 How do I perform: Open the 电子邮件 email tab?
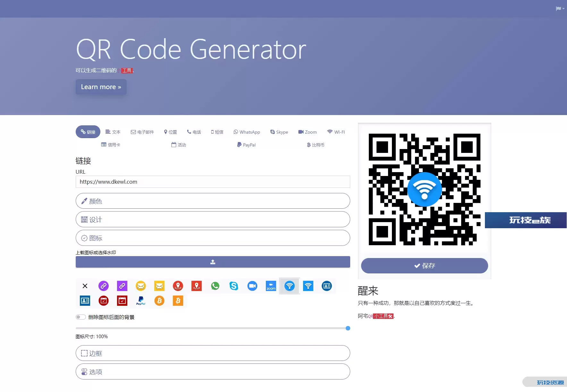pos(142,132)
